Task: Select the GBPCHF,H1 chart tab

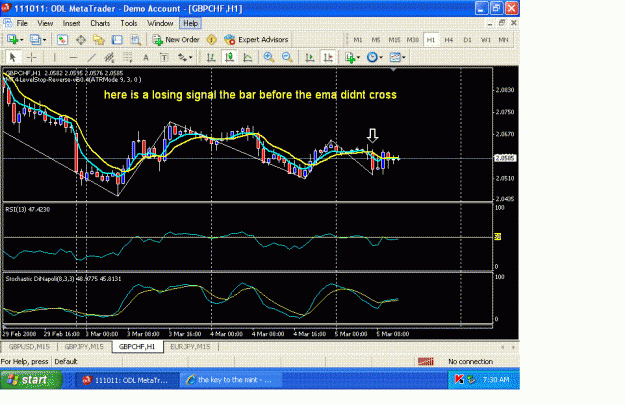Action: [x=137, y=347]
